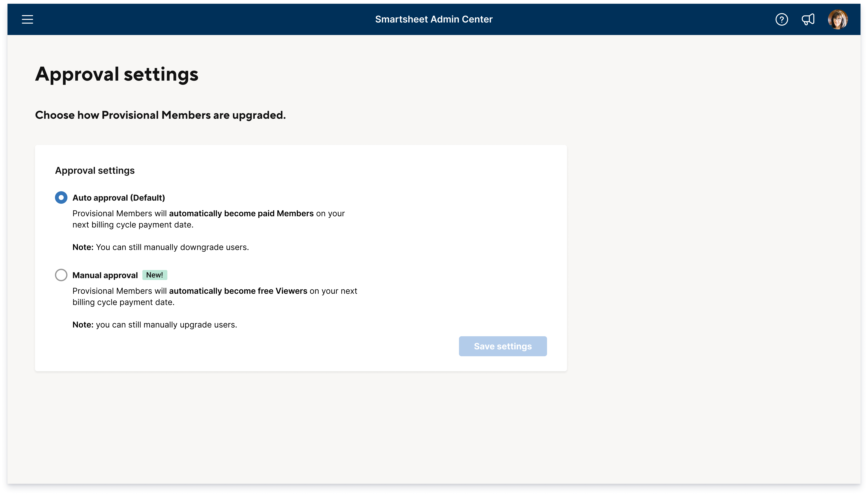Click the Auto approval (Default) label
This screenshot has height=495, width=868.
(118, 198)
